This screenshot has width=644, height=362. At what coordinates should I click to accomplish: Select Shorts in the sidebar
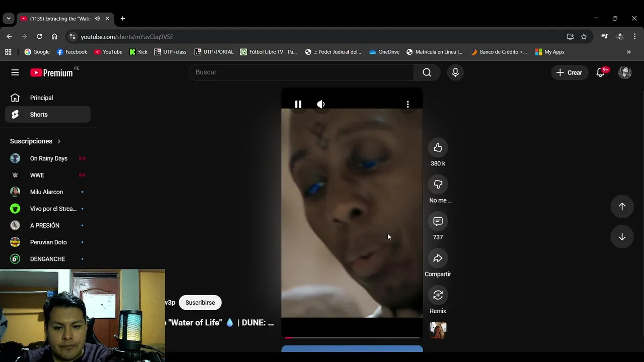pos(48,115)
